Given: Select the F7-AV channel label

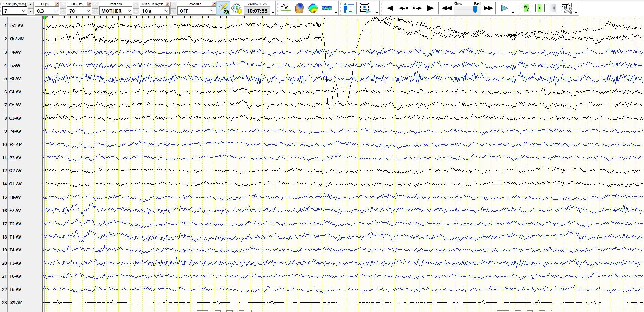Looking at the screenshot, I should click(15, 211).
